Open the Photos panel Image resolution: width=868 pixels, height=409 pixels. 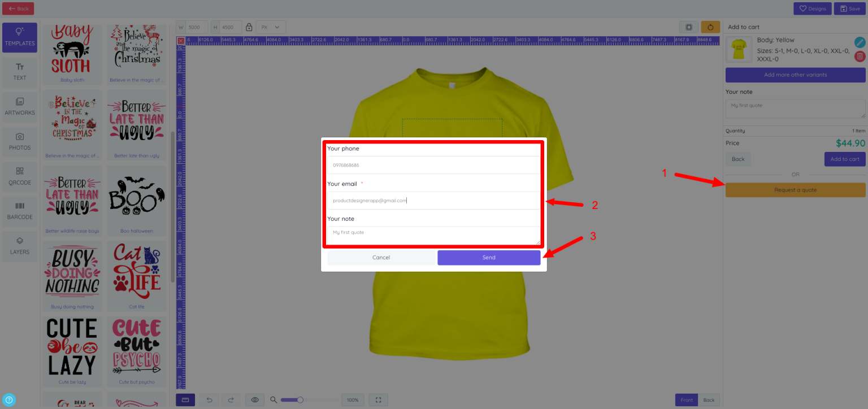coord(20,142)
